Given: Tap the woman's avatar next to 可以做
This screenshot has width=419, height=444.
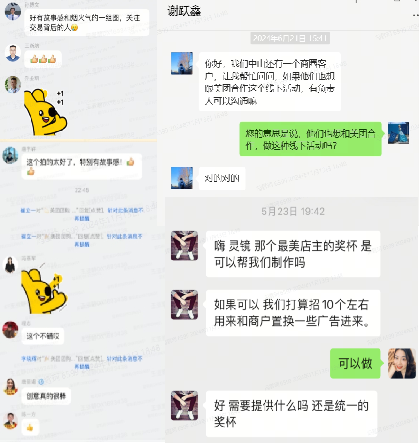Looking at the screenshot, I should coord(402,363).
